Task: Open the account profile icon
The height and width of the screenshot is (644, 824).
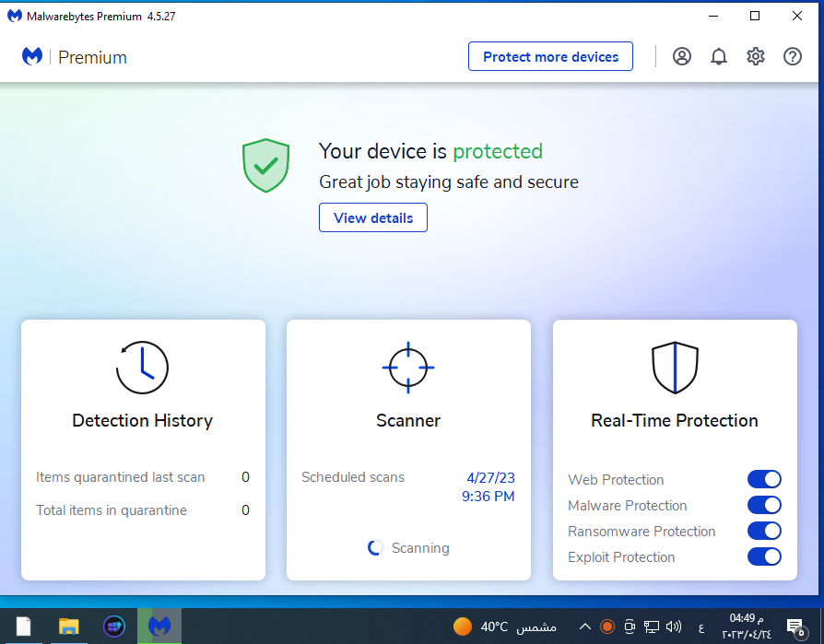Action: tap(681, 56)
